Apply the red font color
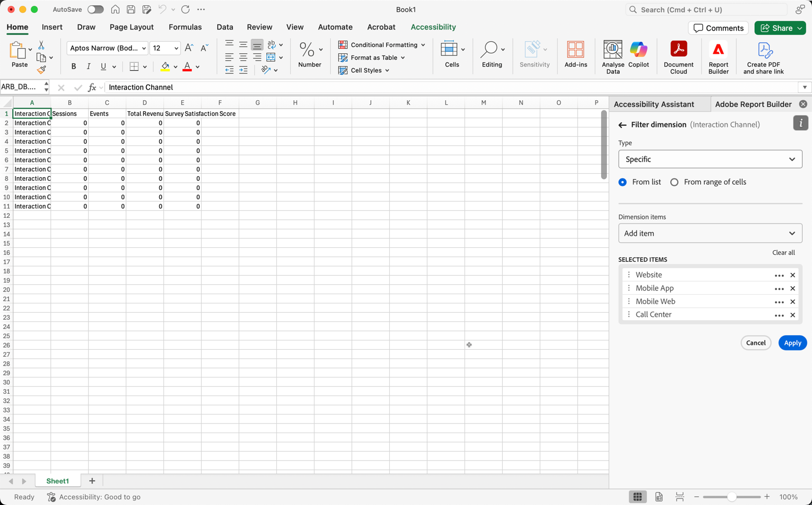The image size is (812, 505). click(187, 67)
